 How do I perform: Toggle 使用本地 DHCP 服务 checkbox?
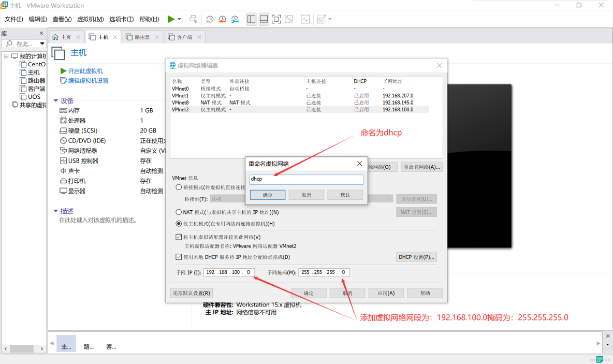pyautogui.click(x=179, y=257)
